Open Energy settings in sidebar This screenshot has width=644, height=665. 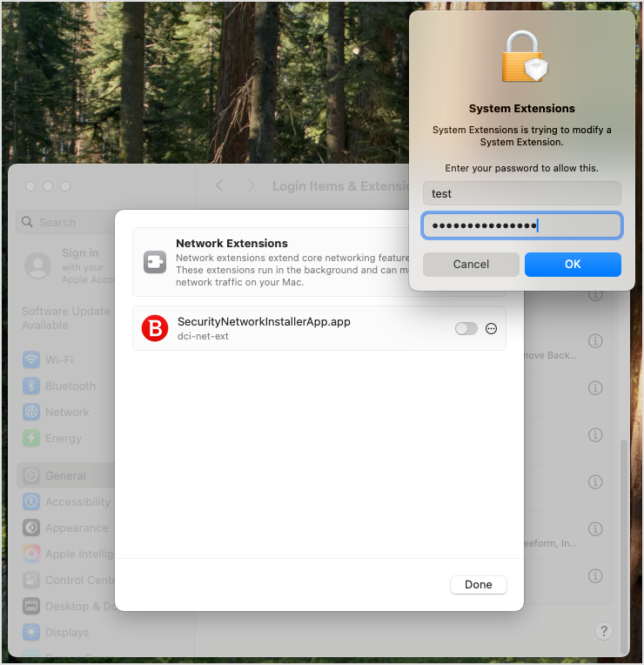click(64, 439)
